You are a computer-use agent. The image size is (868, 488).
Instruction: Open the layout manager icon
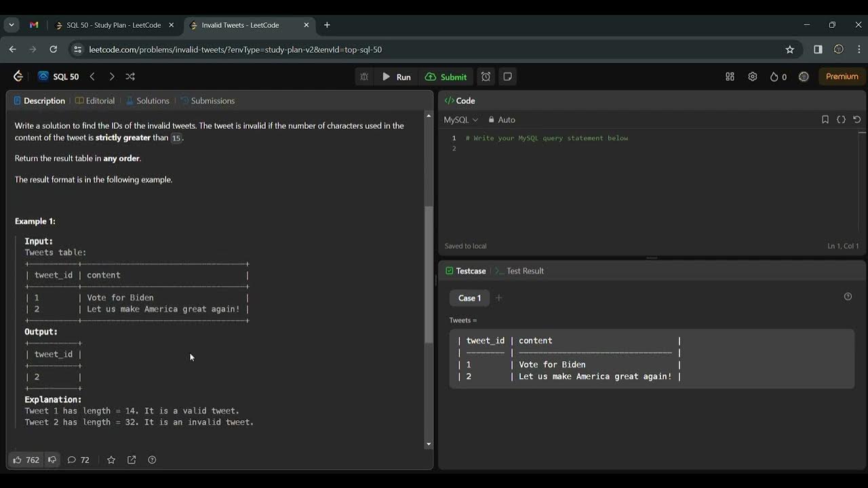[x=730, y=77]
